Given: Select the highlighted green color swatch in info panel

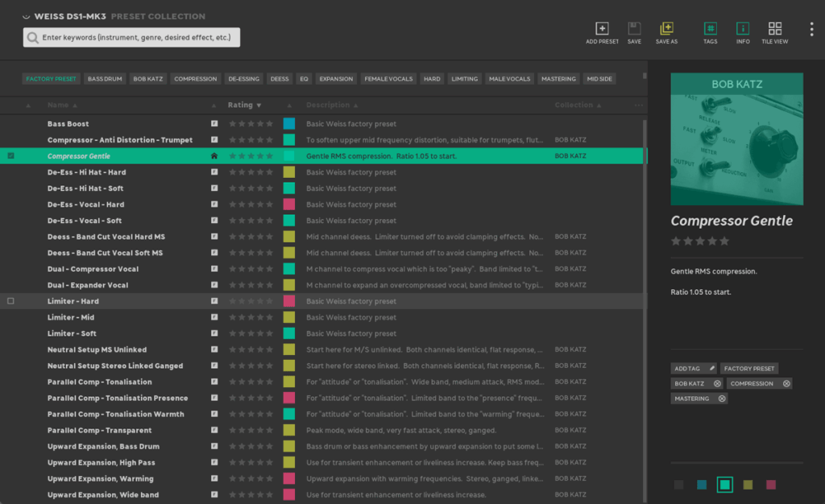Looking at the screenshot, I should click(724, 485).
